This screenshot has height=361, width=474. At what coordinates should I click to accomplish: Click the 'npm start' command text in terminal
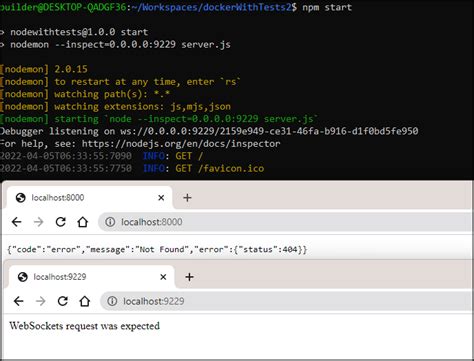(x=327, y=7)
